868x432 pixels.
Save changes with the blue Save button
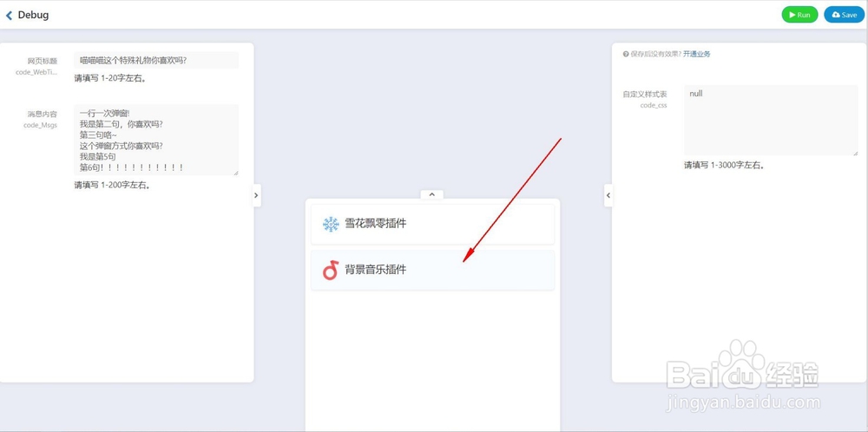(845, 15)
